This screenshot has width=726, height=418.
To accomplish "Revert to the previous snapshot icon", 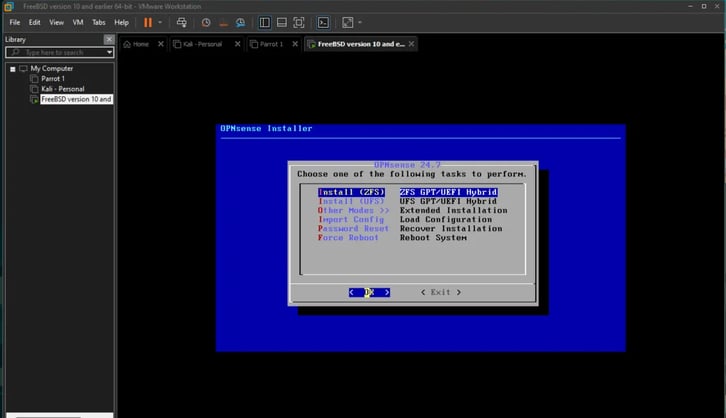I will 223,22.
